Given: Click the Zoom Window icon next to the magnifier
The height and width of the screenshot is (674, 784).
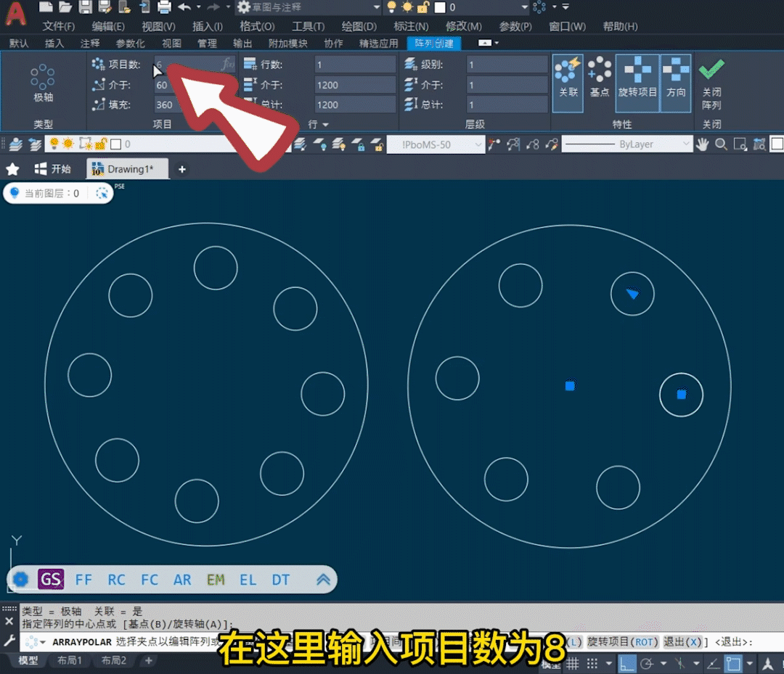Looking at the screenshot, I should click(740, 144).
